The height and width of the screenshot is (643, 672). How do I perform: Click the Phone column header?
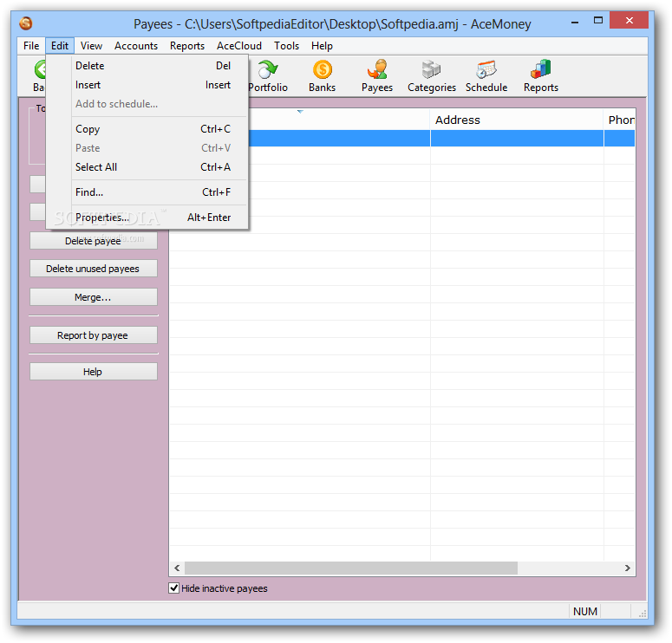620,120
